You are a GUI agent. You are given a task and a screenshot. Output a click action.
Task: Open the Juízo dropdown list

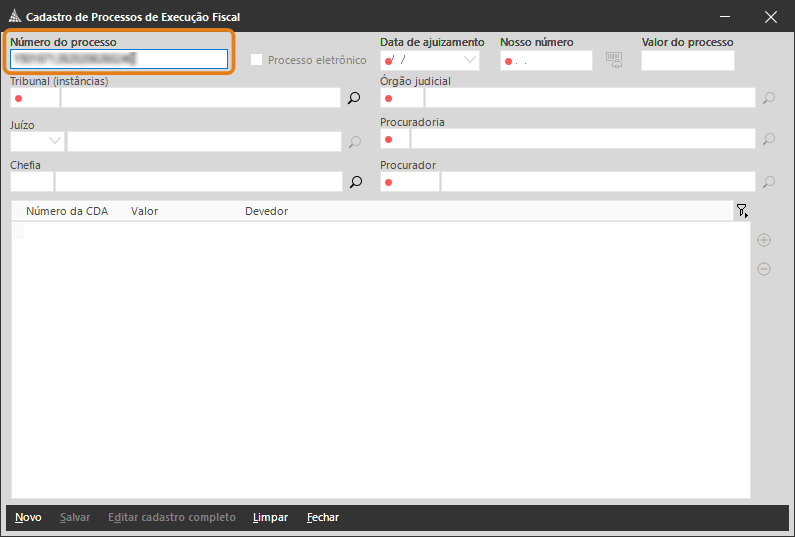tap(54, 142)
